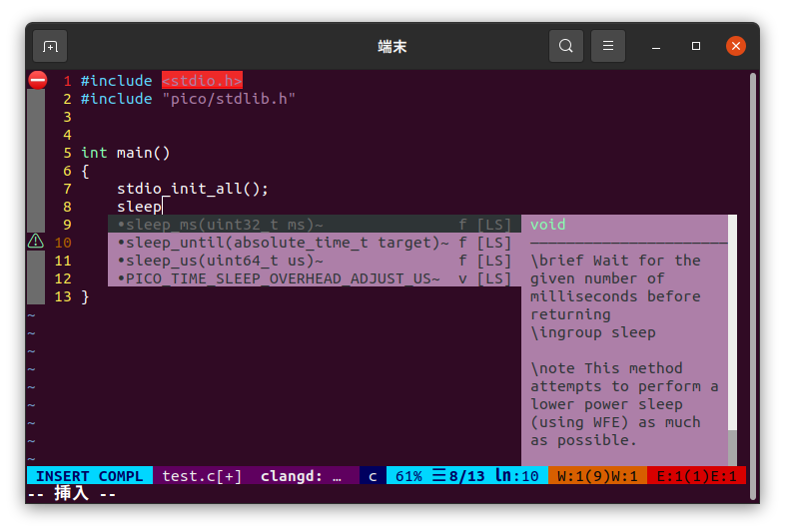Viewport: 785px width, 532px height.
Task: Select the sleep_us(uint64_t us) completion
Action: pyautogui.click(x=315, y=261)
